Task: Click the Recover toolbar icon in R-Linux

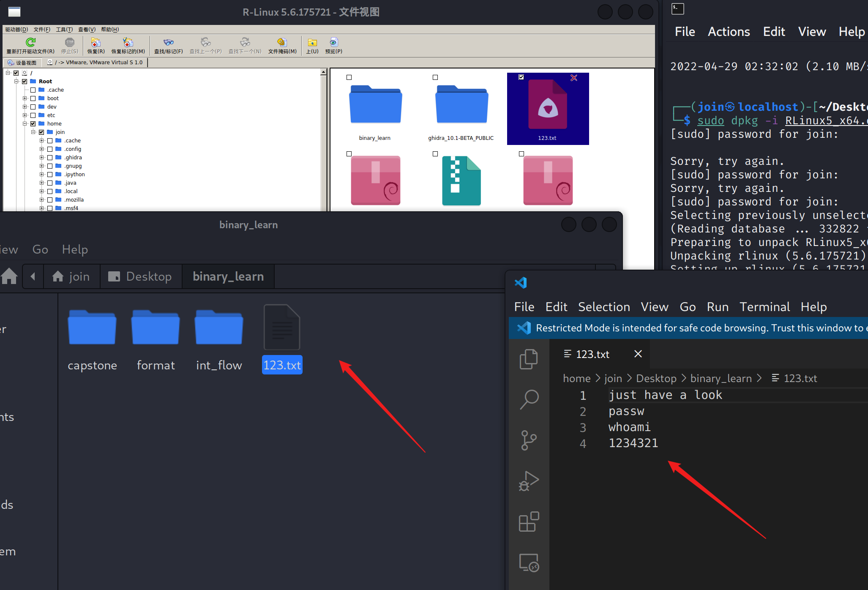Action: pos(96,42)
